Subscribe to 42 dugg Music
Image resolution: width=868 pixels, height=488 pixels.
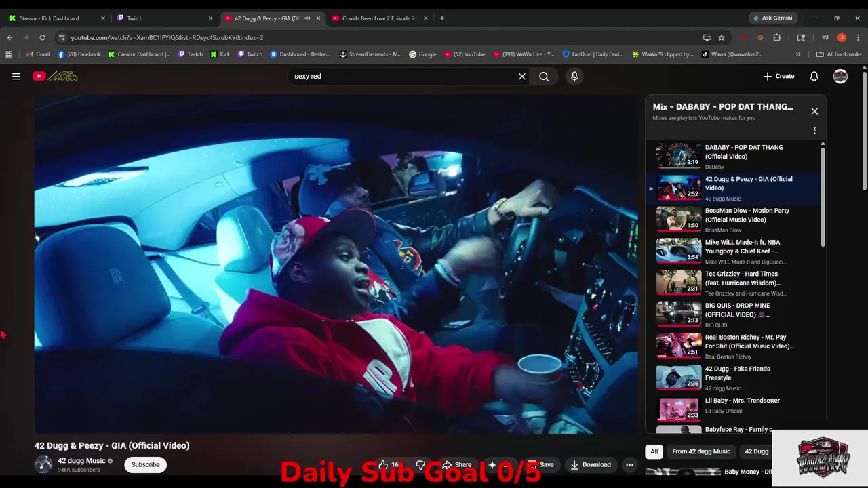coord(145,464)
